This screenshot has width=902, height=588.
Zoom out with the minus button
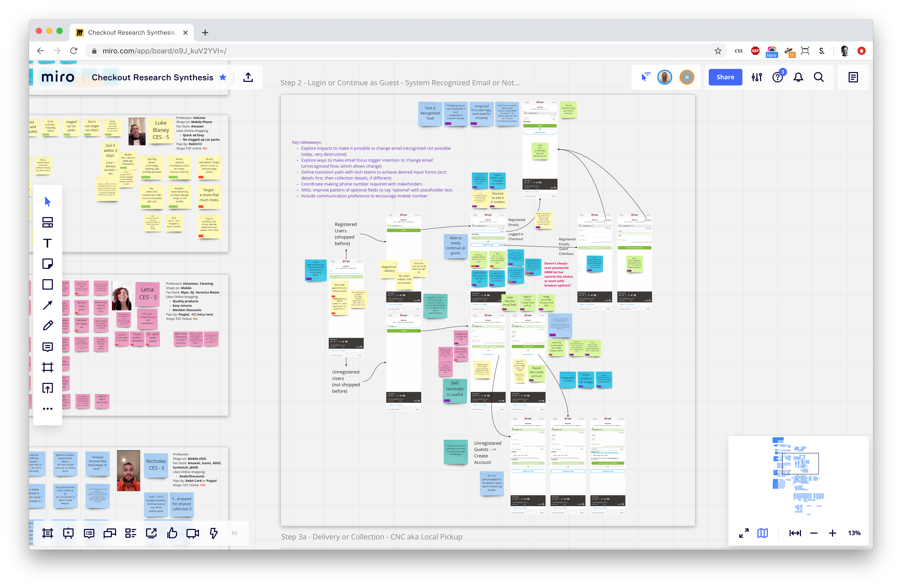coord(814,533)
